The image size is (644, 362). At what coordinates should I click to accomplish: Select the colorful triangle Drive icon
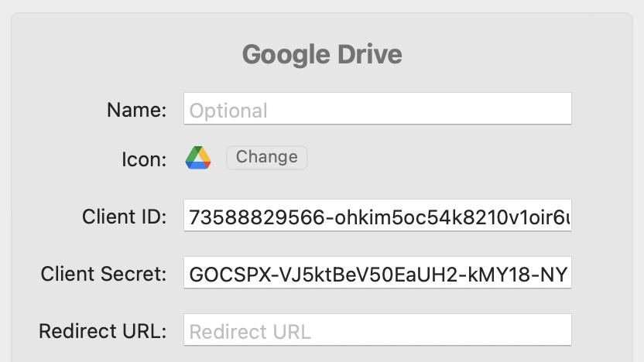click(x=198, y=158)
